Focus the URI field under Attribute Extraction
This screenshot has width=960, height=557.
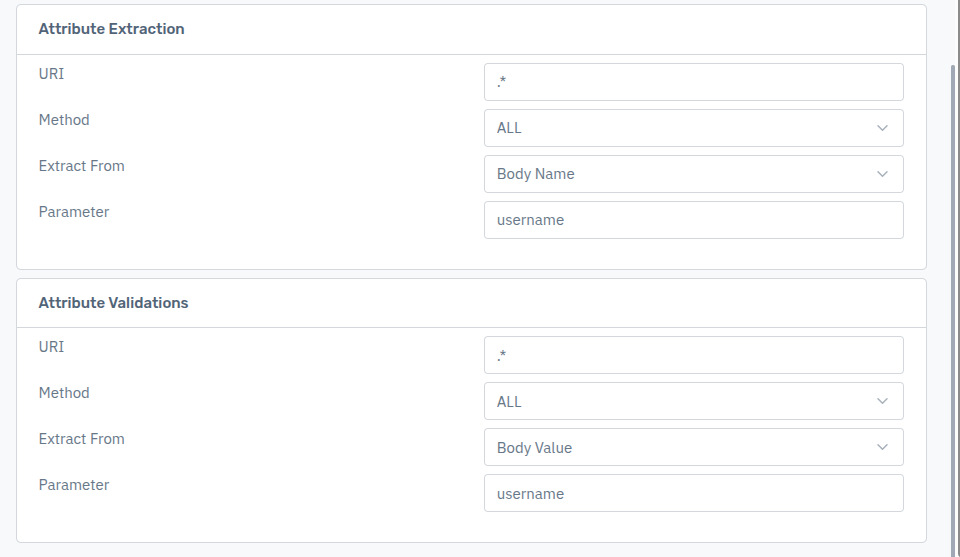(693, 82)
